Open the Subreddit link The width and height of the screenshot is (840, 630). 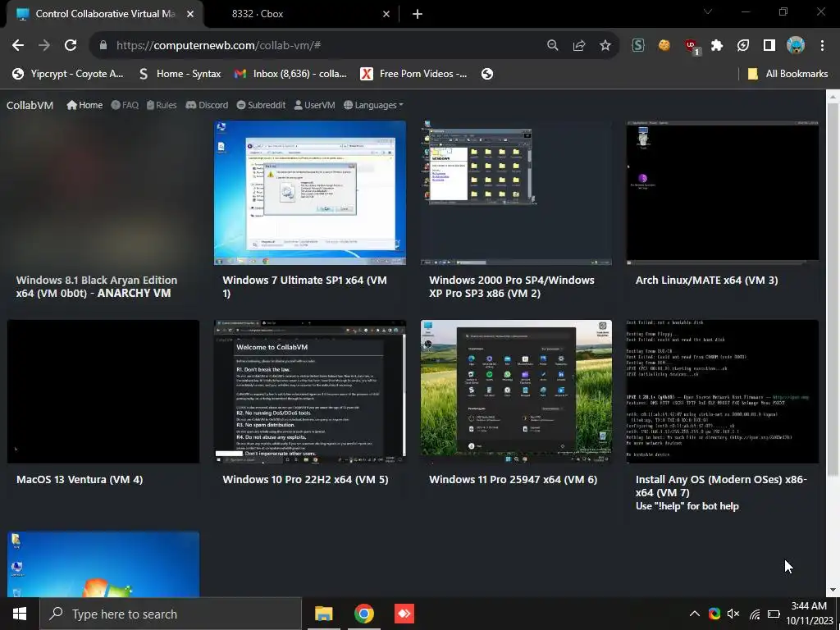click(261, 105)
